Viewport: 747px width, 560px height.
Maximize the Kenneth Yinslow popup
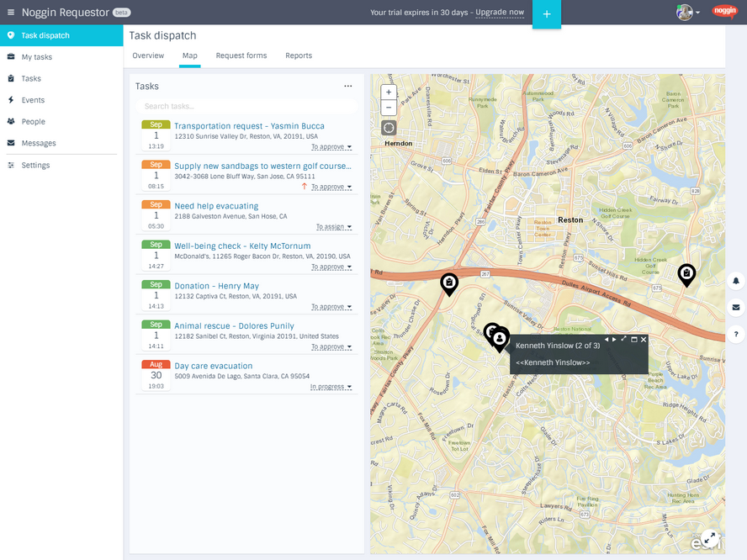634,340
